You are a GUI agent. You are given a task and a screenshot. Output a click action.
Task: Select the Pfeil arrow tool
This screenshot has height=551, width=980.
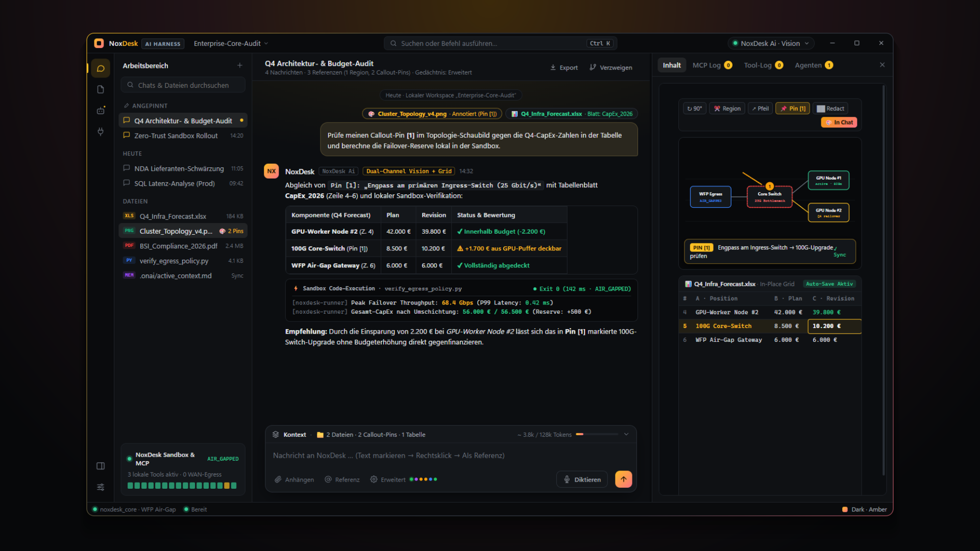pyautogui.click(x=760, y=109)
